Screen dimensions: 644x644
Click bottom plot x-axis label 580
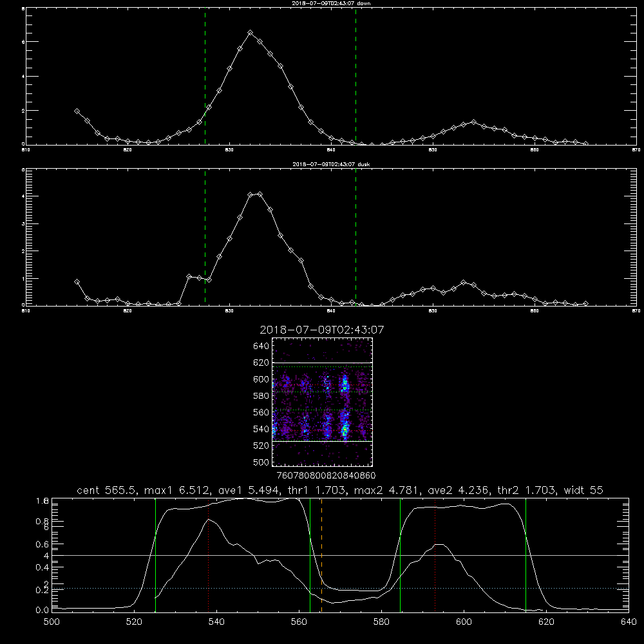point(381,622)
